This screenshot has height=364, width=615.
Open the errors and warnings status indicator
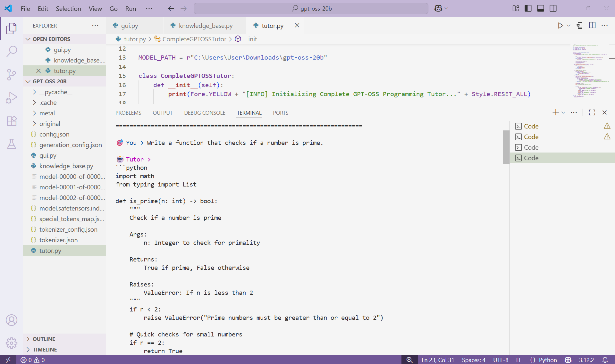(33, 360)
